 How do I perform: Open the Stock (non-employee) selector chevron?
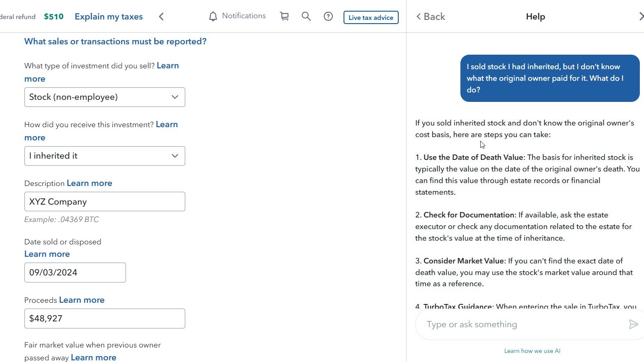pos(174,97)
